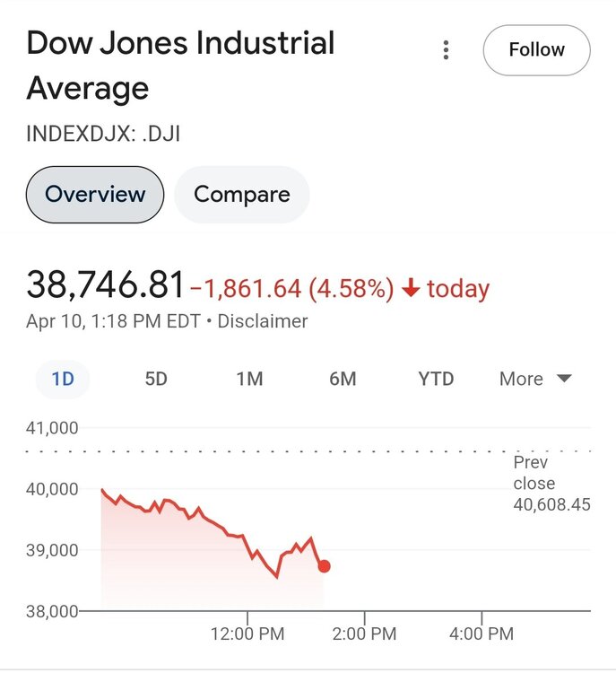Click the red current-price dot on chart
This screenshot has height=673, width=616.
(324, 566)
